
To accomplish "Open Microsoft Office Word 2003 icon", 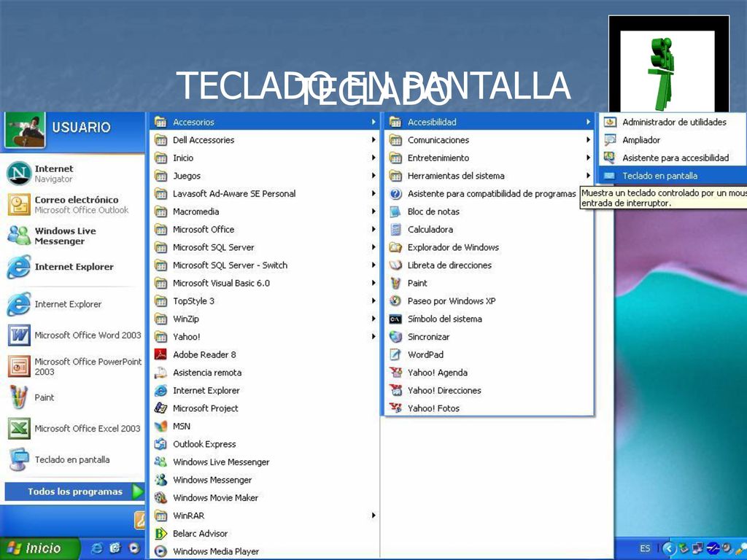I will (x=19, y=335).
